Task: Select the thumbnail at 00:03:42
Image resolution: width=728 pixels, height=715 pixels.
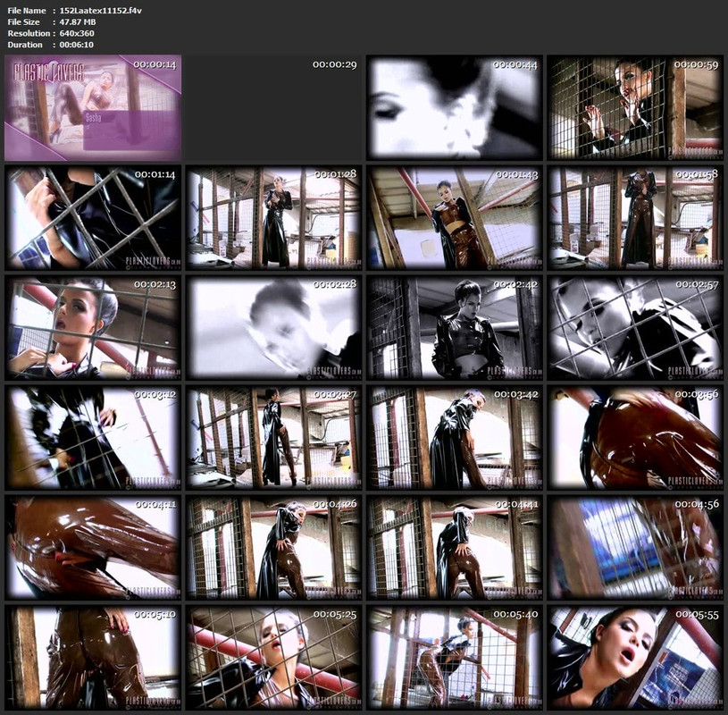Action: (454, 438)
